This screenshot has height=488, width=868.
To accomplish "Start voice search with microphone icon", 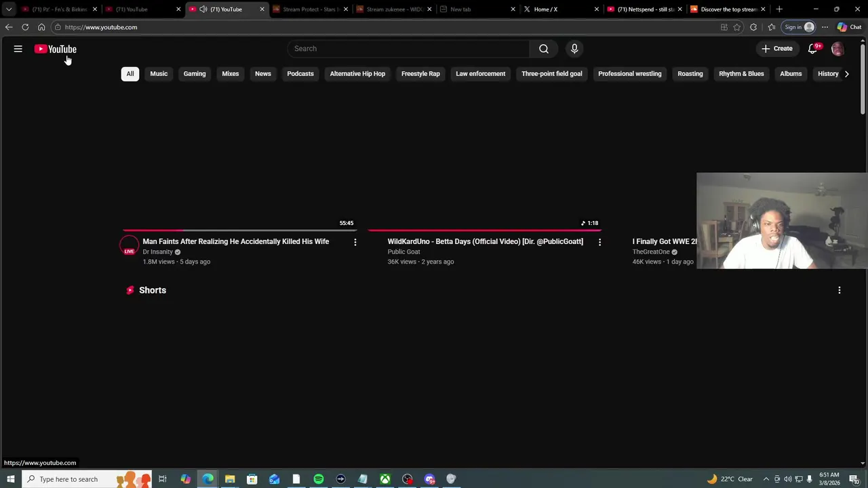I will [x=574, y=49].
